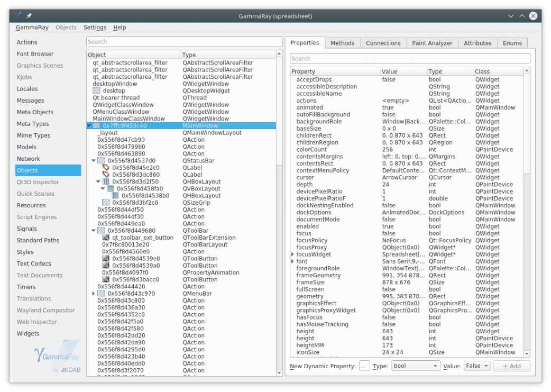The height and width of the screenshot is (392, 551).
Task: Click the QMenuBar icon for 0x556f8d43c970
Action: [x=101, y=294]
